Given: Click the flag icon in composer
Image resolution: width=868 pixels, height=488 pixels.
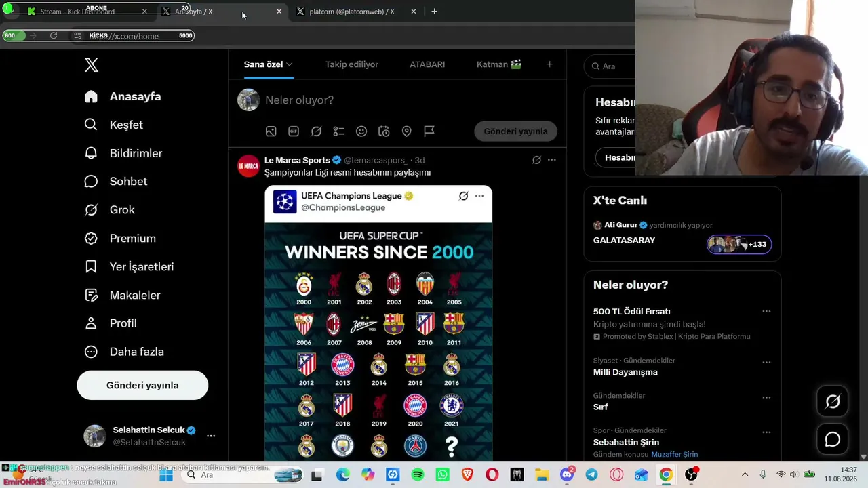Looking at the screenshot, I should 429,131.
